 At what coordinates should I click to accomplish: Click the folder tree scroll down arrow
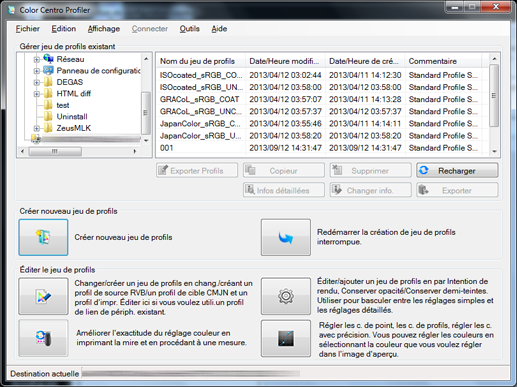pyautogui.click(x=146, y=141)
